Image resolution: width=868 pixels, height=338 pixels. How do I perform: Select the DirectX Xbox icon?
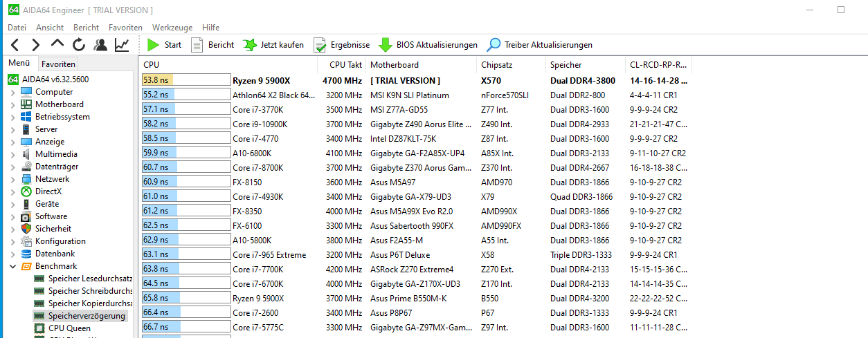click(26, 191)
